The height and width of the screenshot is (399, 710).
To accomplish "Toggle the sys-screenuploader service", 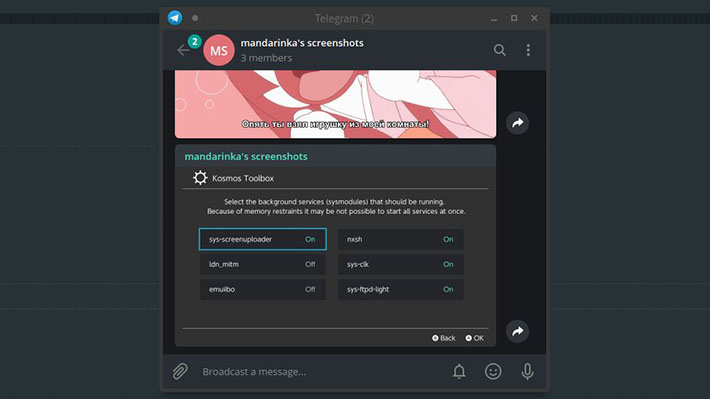I will (263, 239).
